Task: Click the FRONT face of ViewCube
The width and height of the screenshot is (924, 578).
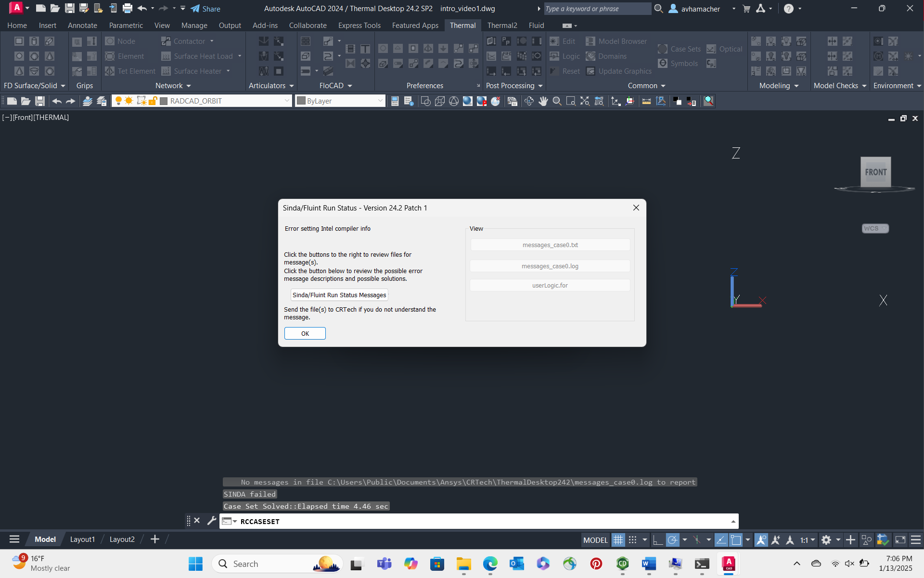Action: click(875, 172)
